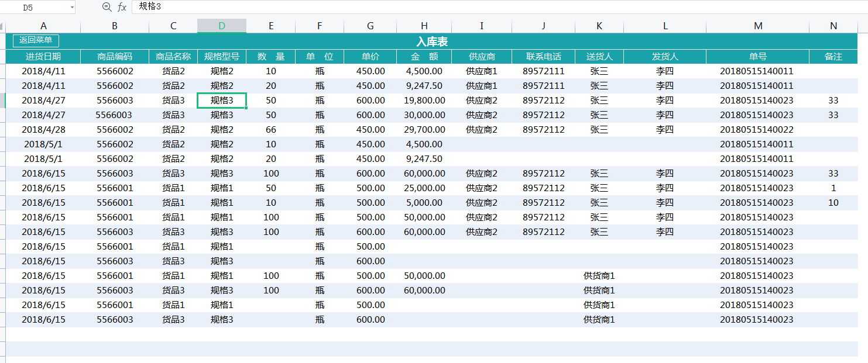Select column L header

(x=665, y=26)
